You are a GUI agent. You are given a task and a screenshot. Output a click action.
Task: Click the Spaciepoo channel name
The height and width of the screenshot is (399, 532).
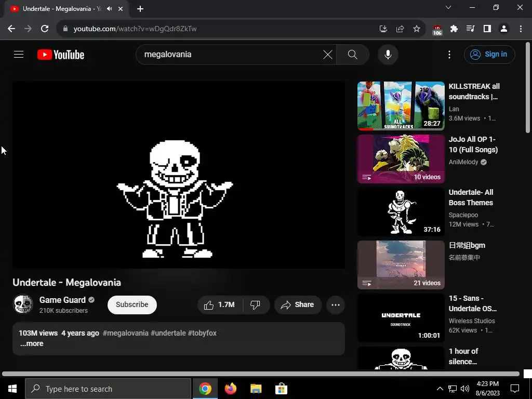[x=463, y=215]
